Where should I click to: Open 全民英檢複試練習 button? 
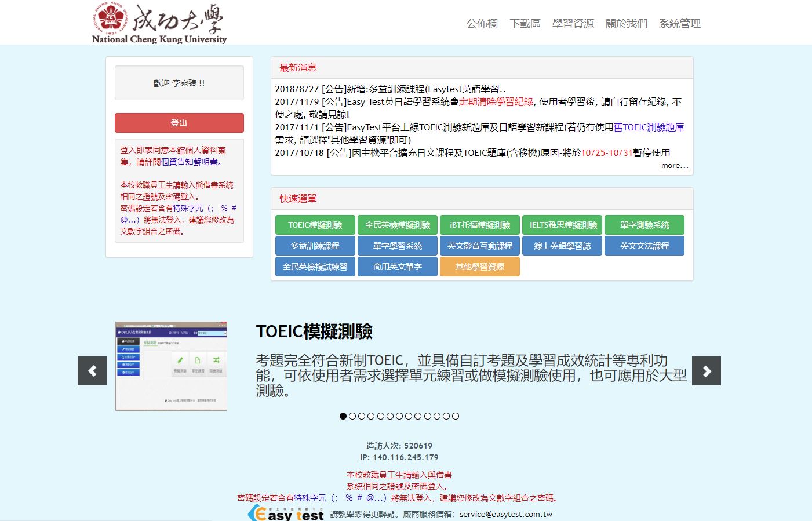pyautogui.click(x=315, y=267)
